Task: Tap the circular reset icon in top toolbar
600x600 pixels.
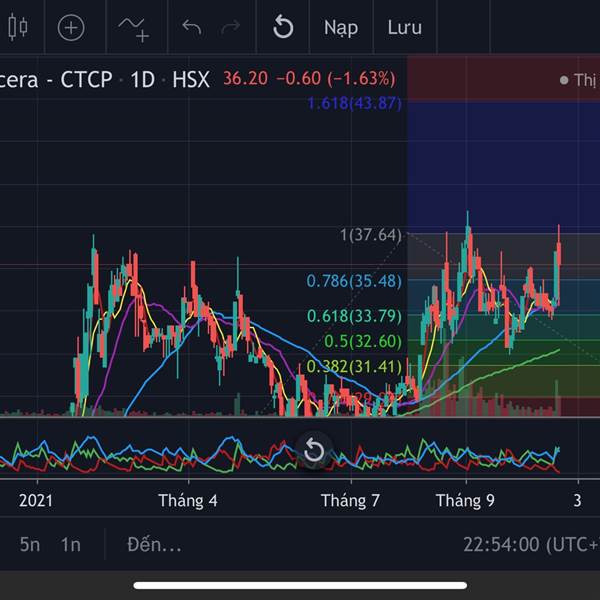Action: [283, 28]
